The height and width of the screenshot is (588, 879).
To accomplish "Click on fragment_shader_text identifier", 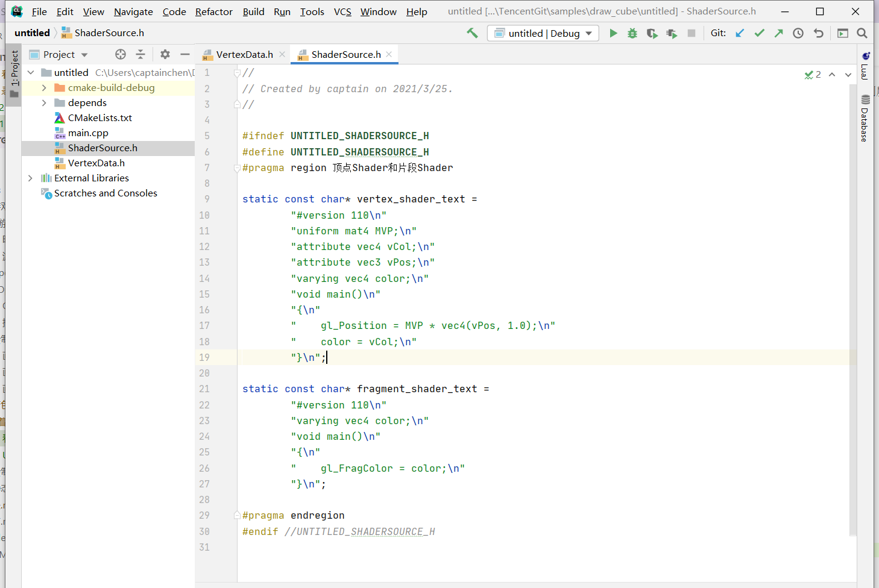I will coord(417,389).
